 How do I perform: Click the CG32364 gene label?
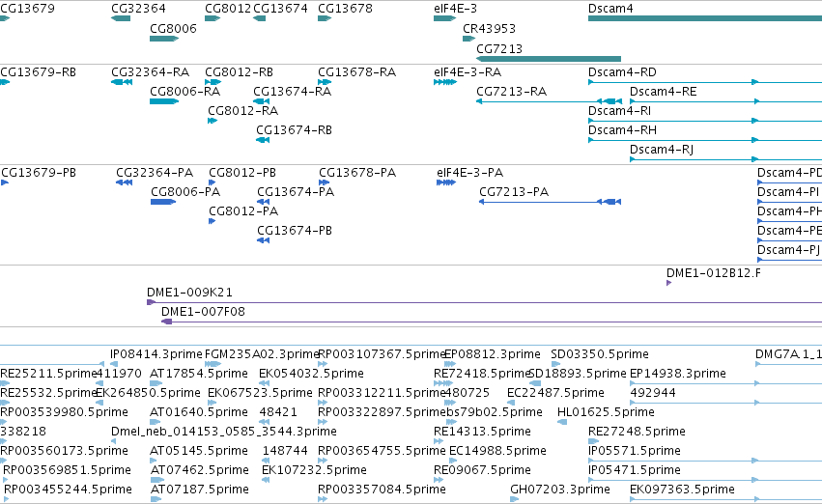point(138,9)
